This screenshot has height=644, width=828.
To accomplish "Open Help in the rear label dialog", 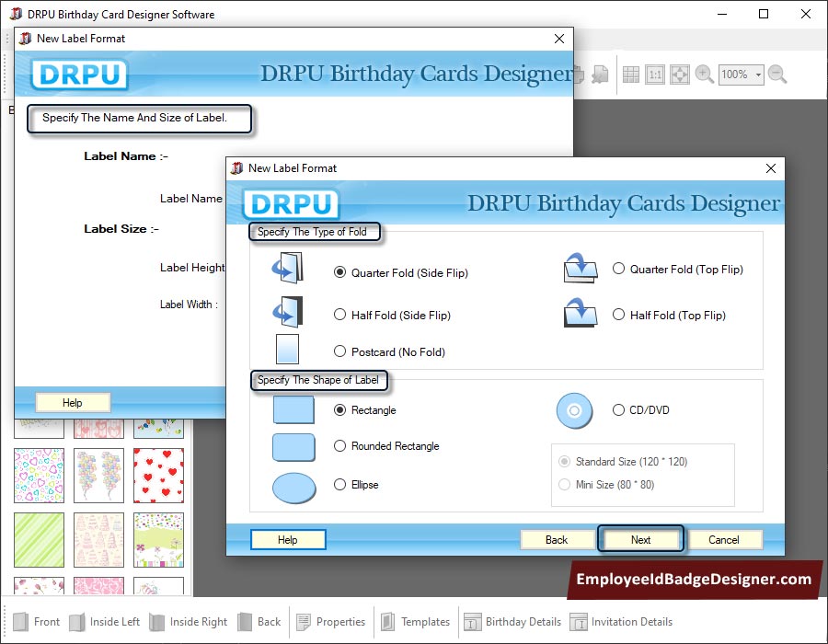I will (x=73, y=403).
